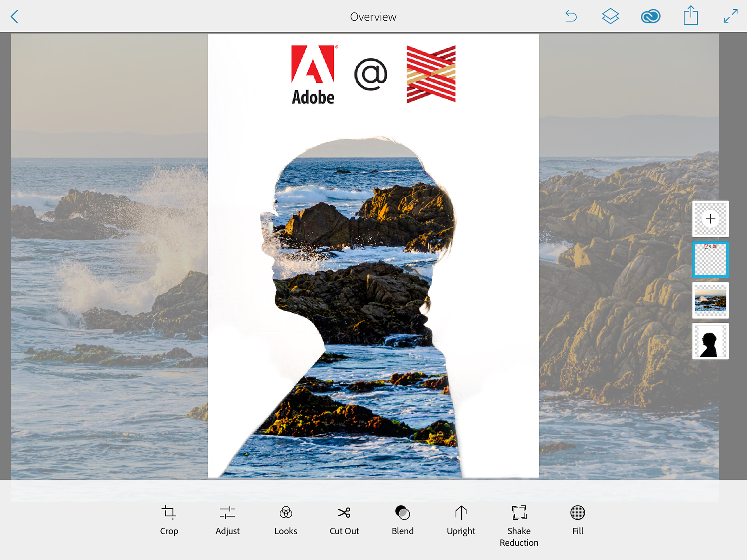The width and height of the screenshot is (747, 560).
Task: Add a new layer with plus
Action: tap(710, 219)
